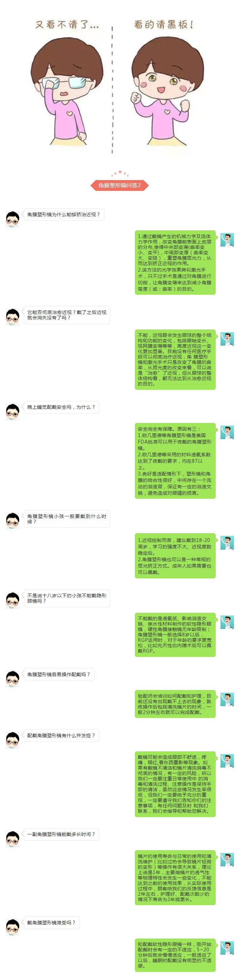Click the green answer bubble starting 不能，近视眼会发生
The height and width of the screenshot is (980, 241).
pos(175,359)
